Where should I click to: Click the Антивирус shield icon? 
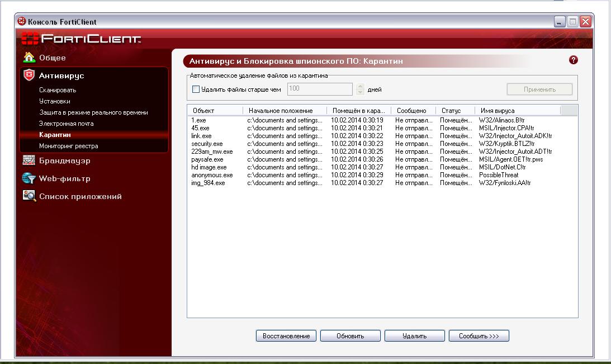29,75
